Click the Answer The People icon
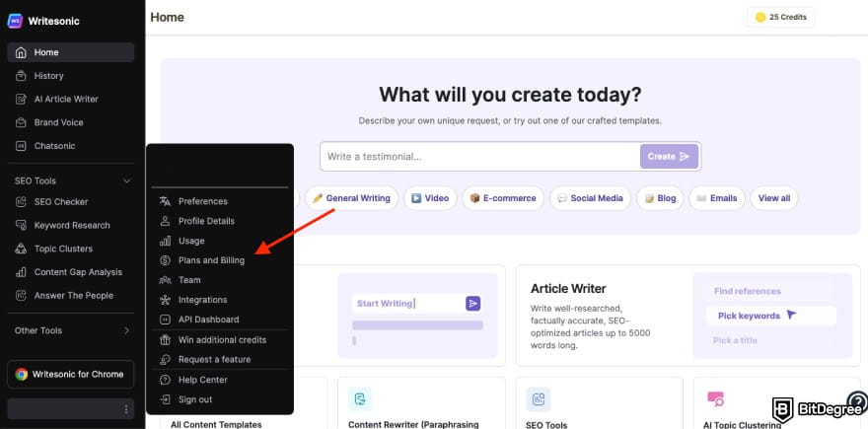This screenshot has height=429, width=868. (x=21, y=296)
